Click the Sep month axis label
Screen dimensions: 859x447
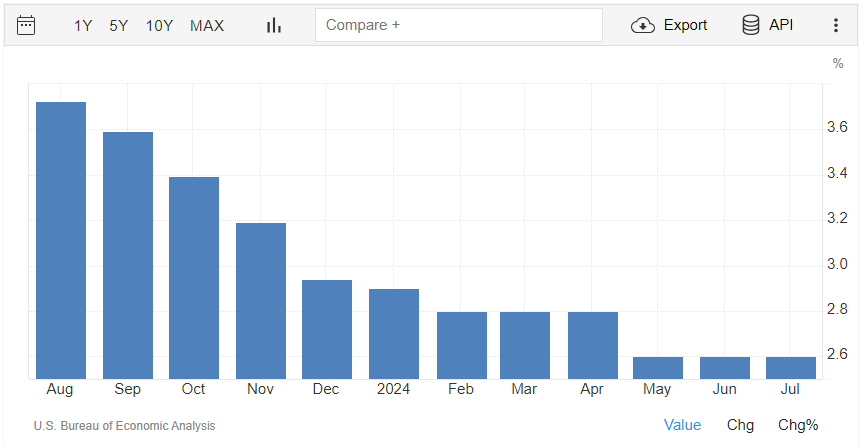128,389
